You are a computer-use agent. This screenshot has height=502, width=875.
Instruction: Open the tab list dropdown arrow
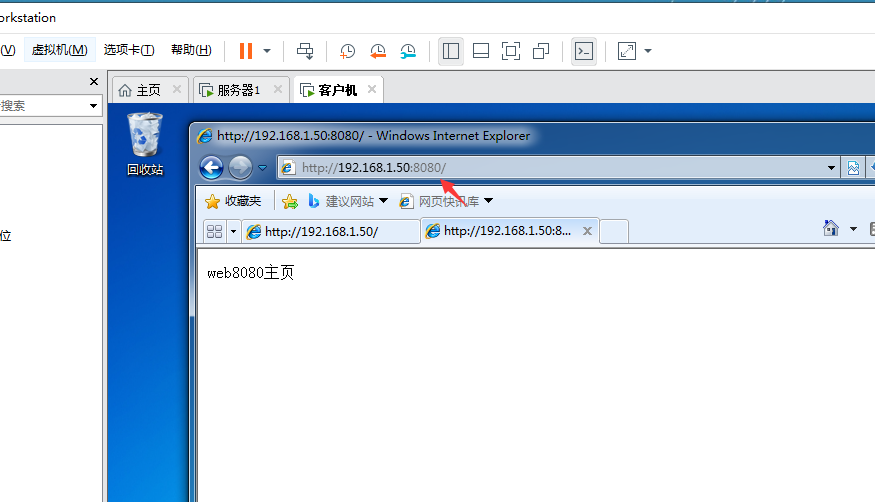[233, 231]
